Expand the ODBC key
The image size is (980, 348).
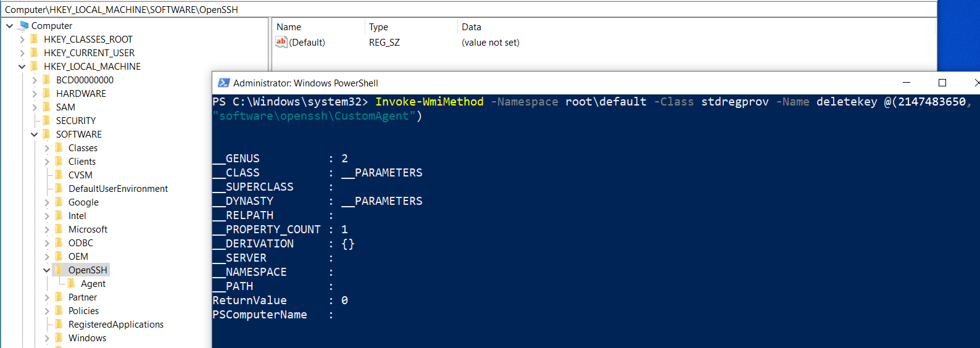(47, 243)
